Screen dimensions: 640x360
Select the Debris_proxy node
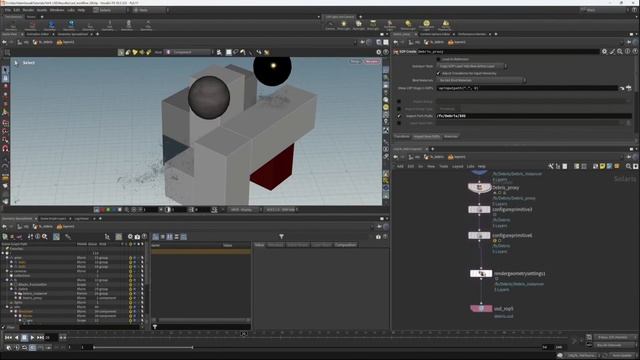[x=479, y=188]
